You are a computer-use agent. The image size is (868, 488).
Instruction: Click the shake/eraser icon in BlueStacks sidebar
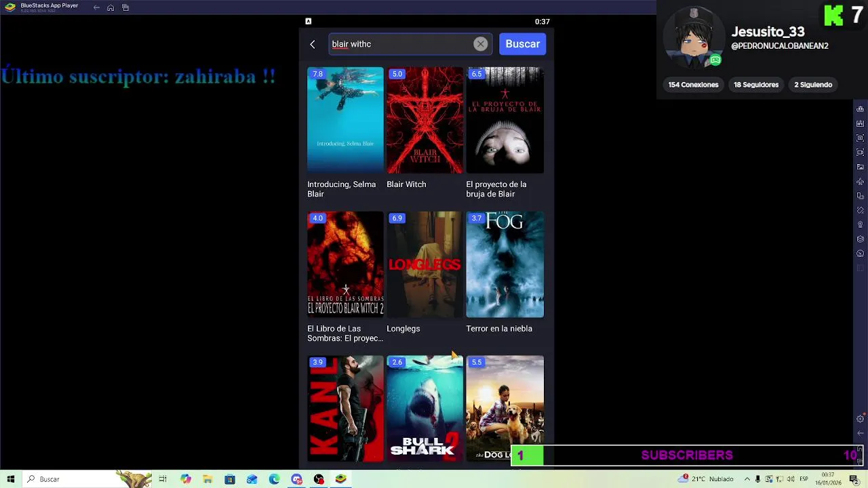[861, 210]
